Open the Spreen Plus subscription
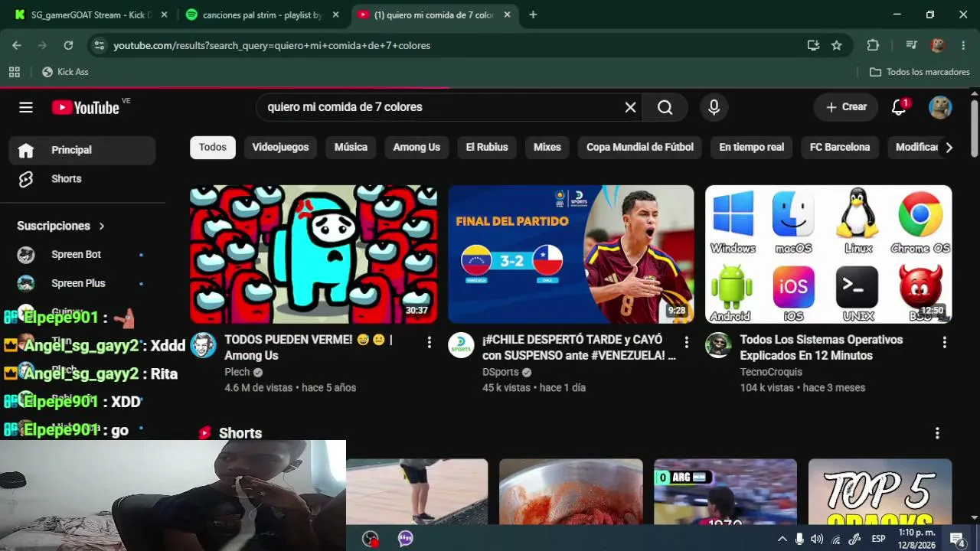This screenshot has width=980, height=551. (82, 283)
